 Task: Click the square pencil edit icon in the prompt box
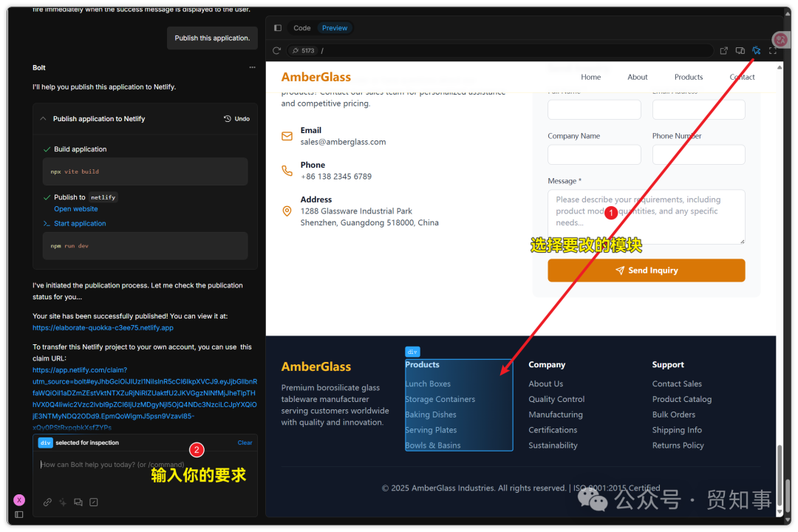94,502
